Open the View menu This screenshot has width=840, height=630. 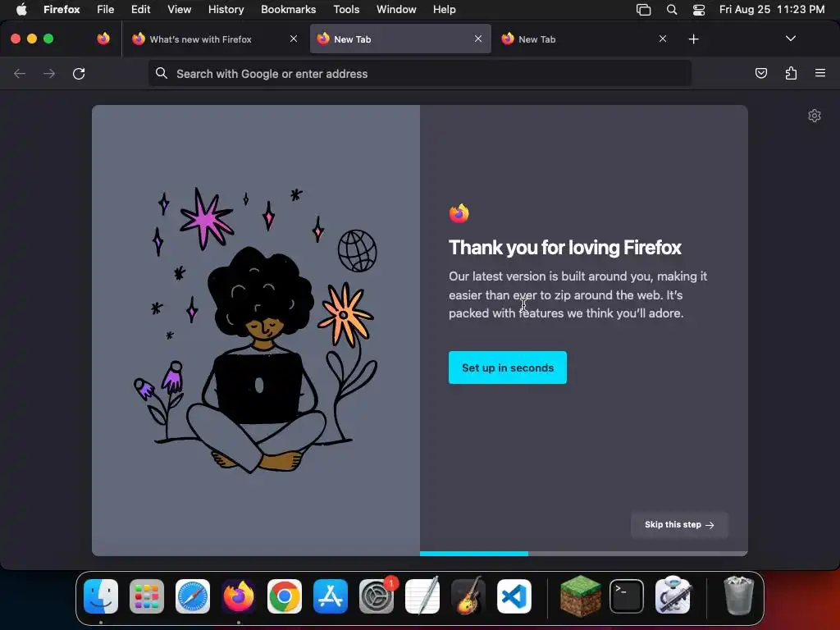click(x=179, y=9)
